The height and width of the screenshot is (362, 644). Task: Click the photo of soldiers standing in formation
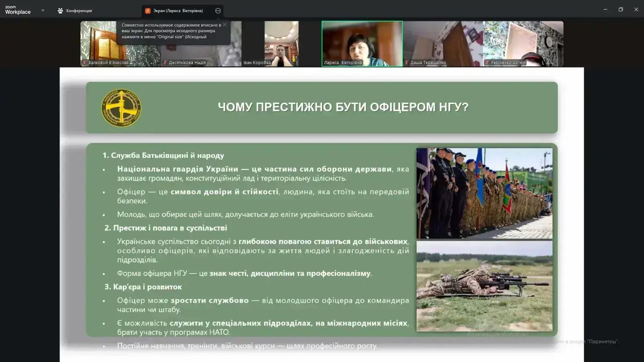tap(484, 193)
